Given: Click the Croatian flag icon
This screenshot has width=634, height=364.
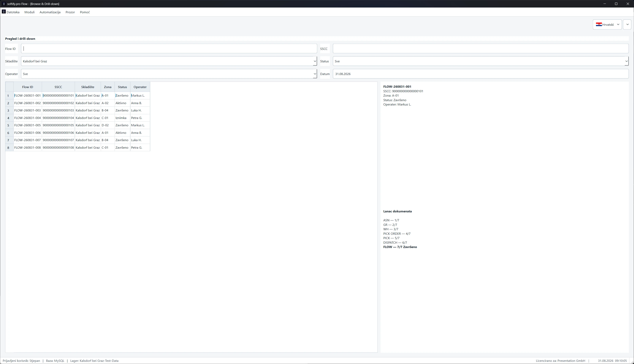Looking at the screenshot, I should (599, 25).
